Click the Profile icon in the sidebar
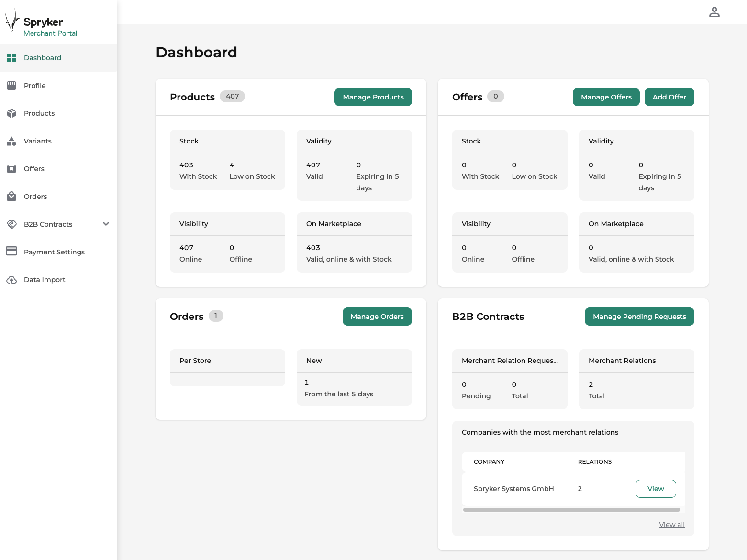The width and height of the screenshot is (747, 560). click(x=12, y=85)
